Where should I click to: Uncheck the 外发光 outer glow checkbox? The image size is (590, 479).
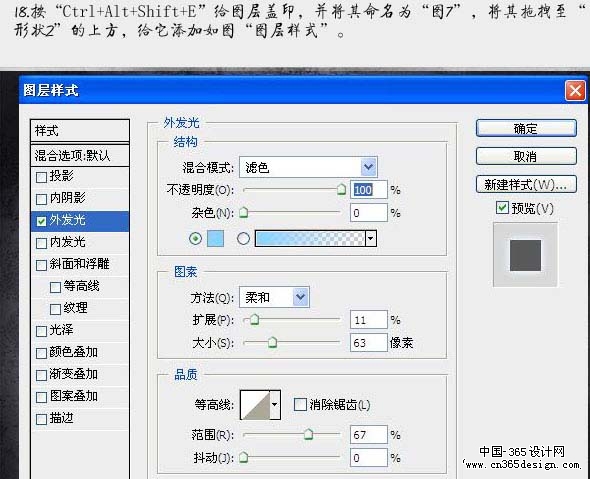pos(41,221)
